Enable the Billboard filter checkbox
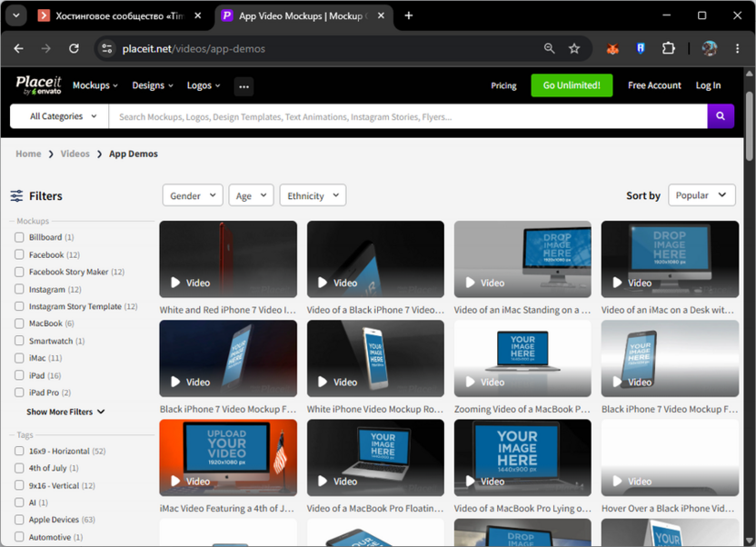This screenshot has height=547, width=756. (x=19, y=237)
